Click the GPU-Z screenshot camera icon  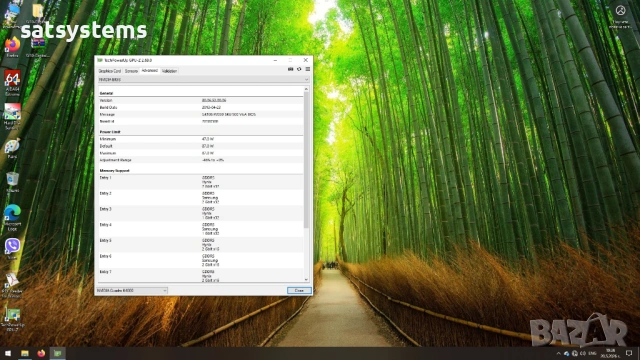coord(291,69)
